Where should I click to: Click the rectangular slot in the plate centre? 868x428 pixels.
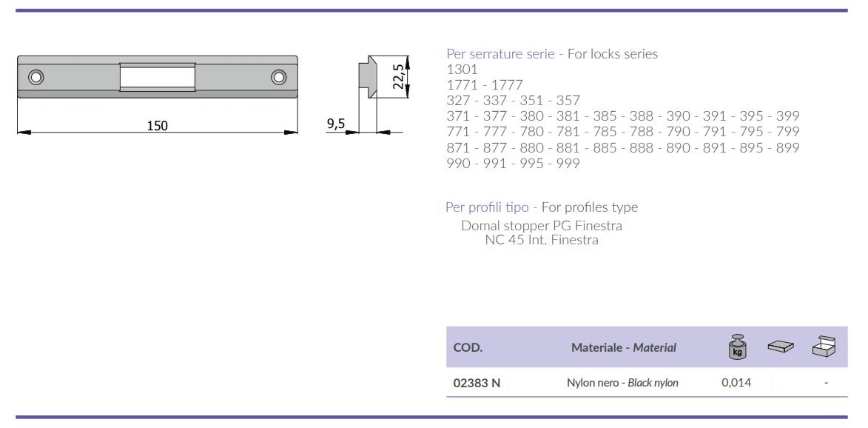[157, 77]
